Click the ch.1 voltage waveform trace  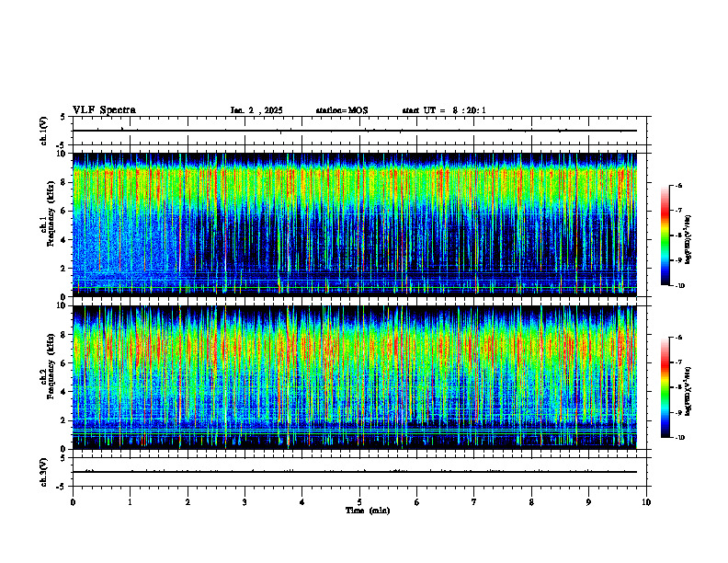click(355, 131)
